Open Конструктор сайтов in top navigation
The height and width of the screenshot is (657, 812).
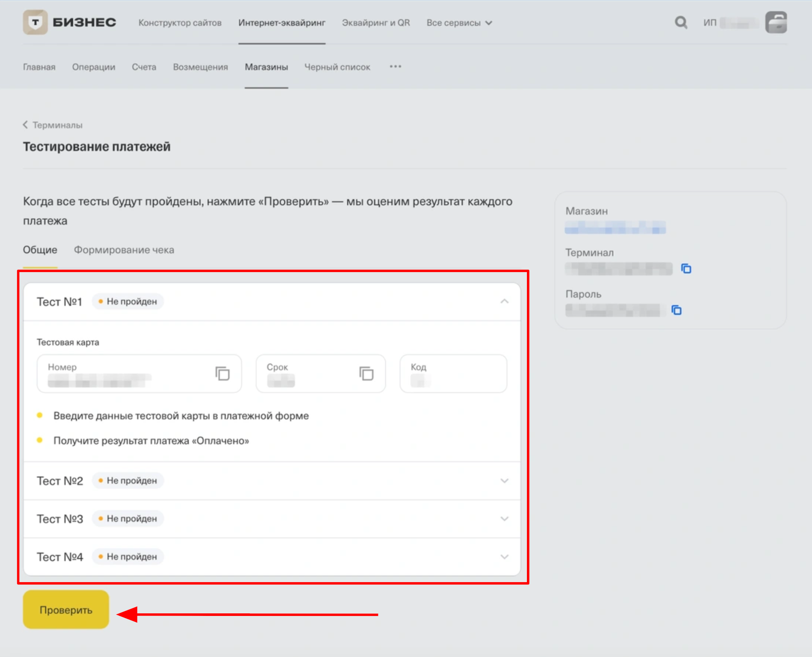tap(180, 23)
